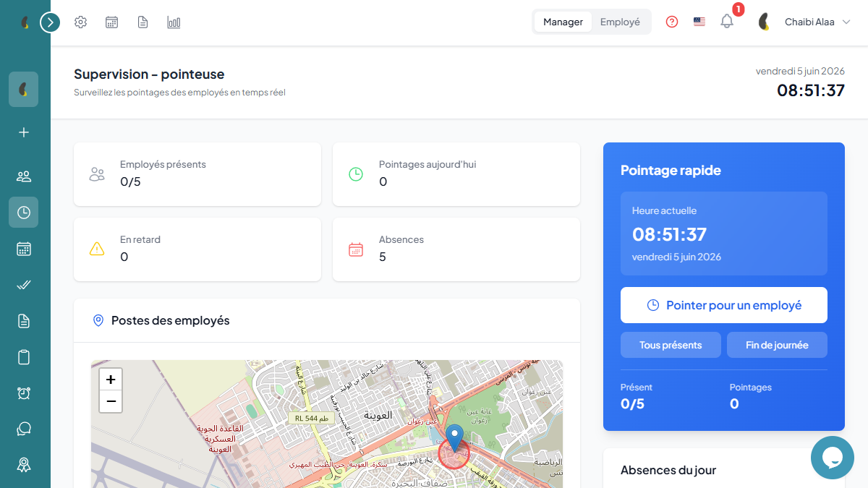This screenshot has width=868, height=488.
Task: Click the top-left small logo
Action: point(25,22)
